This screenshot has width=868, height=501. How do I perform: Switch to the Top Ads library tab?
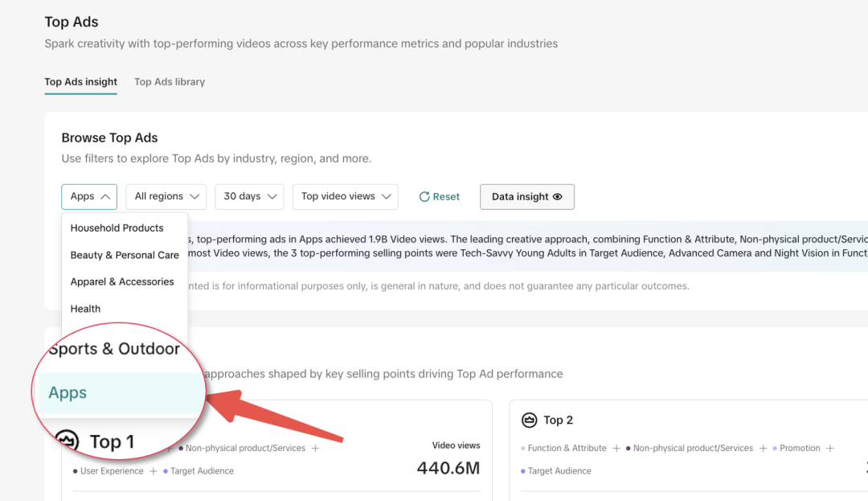click(170, 82)
